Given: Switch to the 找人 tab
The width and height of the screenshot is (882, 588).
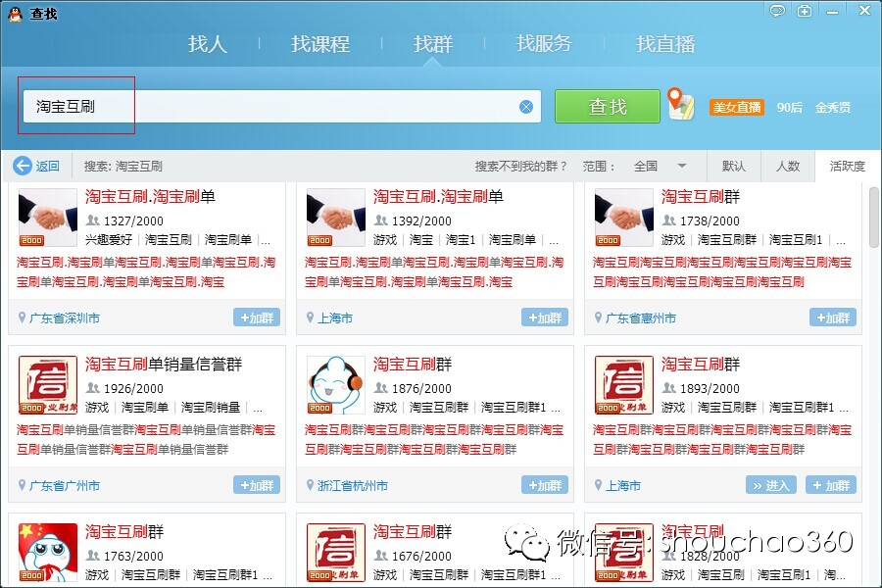Looking at the screenshot, I should click(x=208, y=44).
